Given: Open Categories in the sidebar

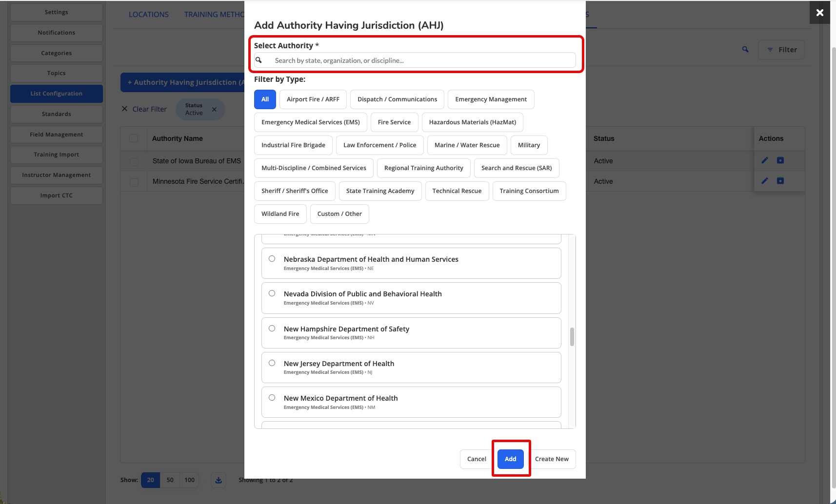Looking at the screenshot, I should [57, 53].
